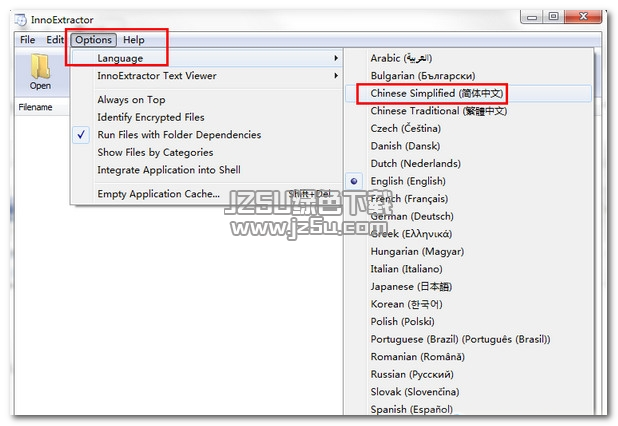Viewport: 618px width, 426px height.
Task: Pick Spanish (Español) language
Action: [x=468, y=409]
